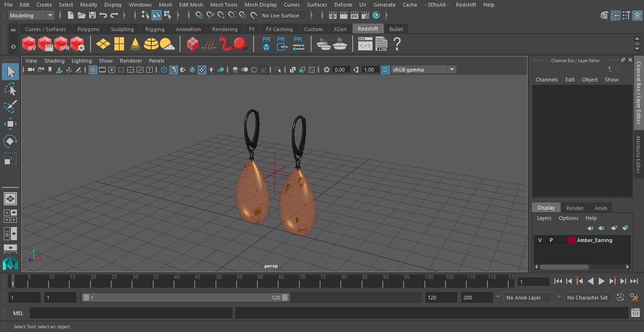
Task: Go to the start of playback range
Action: click(x=558, y=281)
